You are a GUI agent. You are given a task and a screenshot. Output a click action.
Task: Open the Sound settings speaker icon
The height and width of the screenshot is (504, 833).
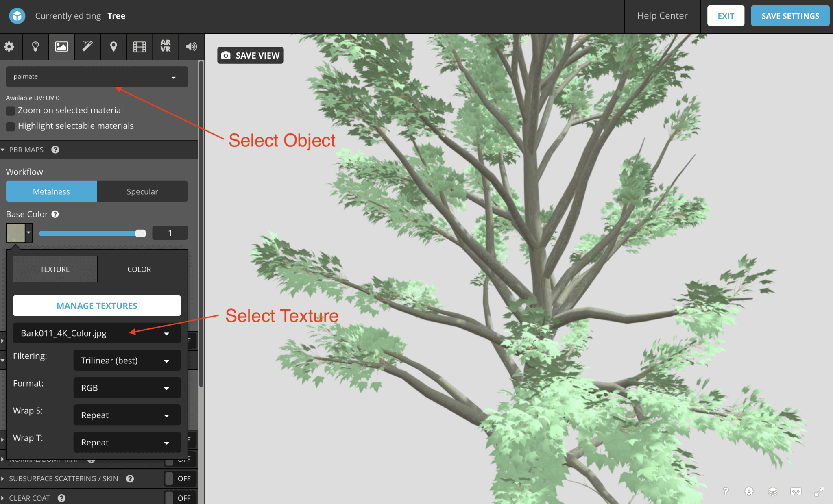(191, 47)
